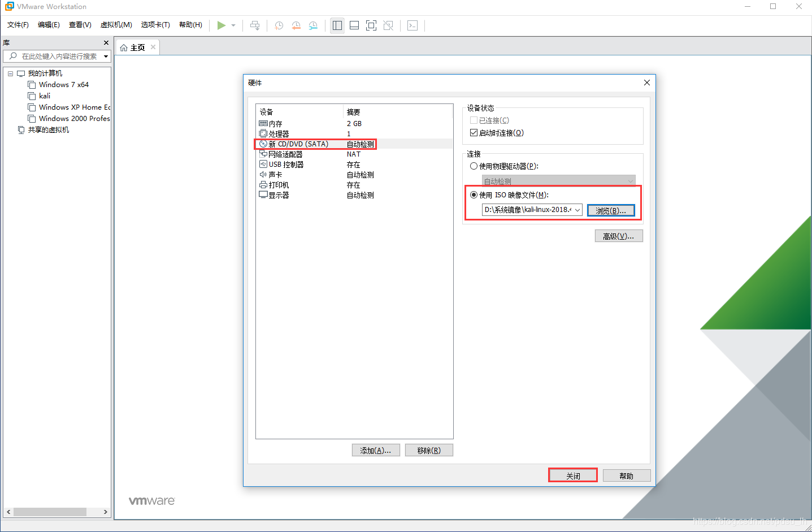Open the 虚拟机(M) menu

[x=116, y=25]
